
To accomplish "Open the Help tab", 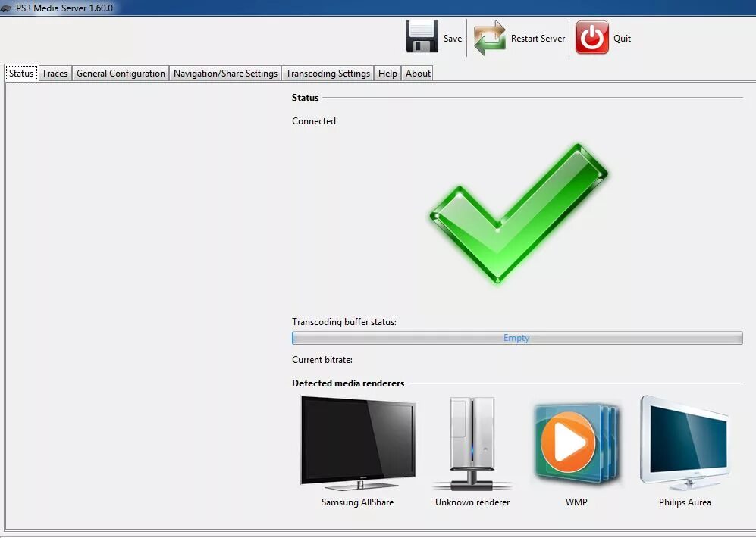I will coord(387,74).
